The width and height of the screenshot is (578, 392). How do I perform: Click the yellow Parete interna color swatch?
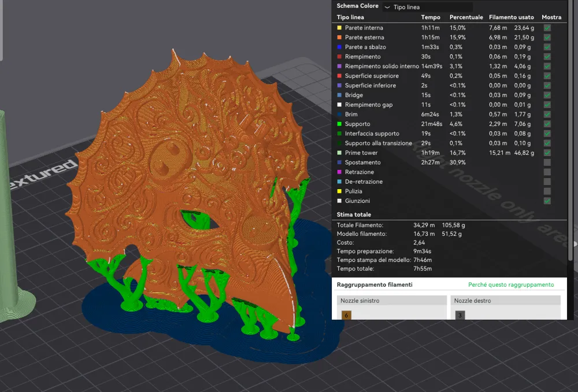coord(339,28)
